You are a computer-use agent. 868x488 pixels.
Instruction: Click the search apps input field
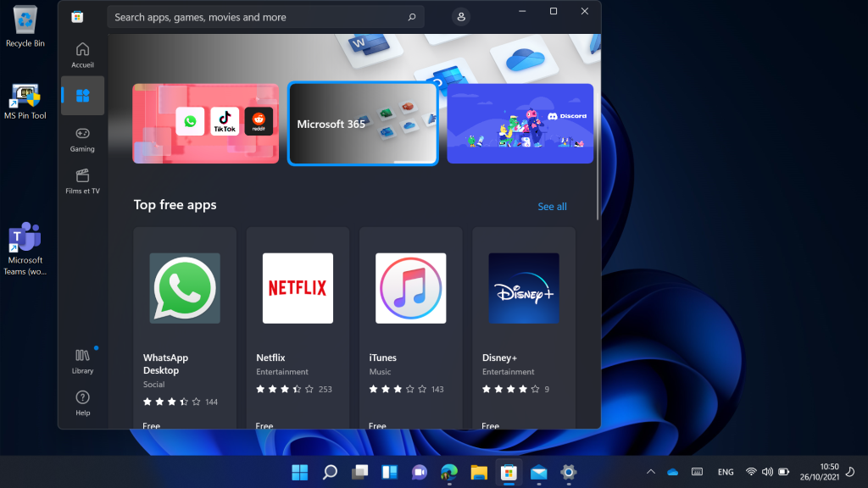pos(254,17)
